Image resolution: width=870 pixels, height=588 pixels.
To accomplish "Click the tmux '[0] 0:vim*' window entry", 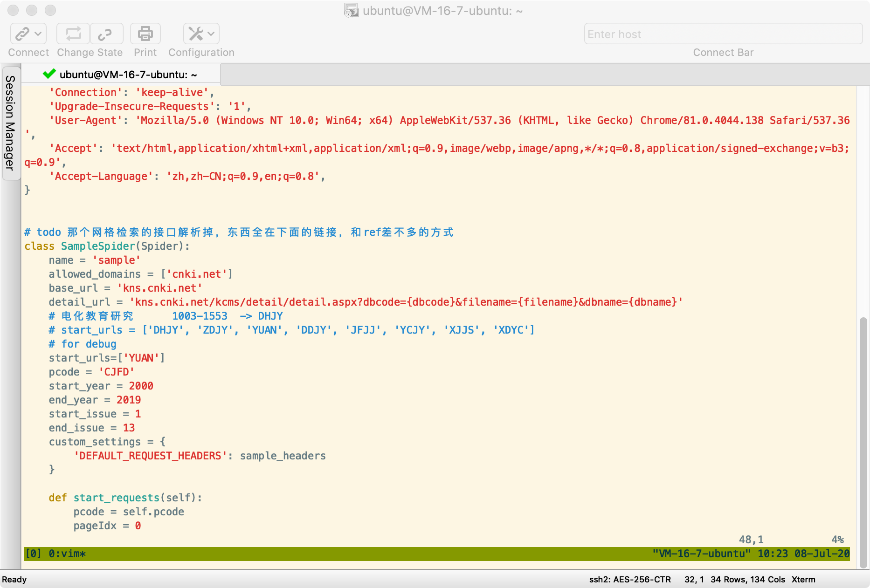I will (55, 554).
